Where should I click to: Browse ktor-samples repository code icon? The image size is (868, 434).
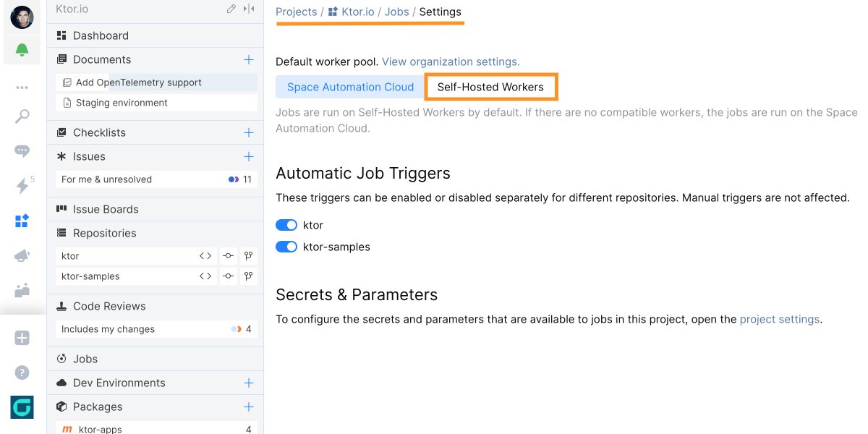point(206,276)
